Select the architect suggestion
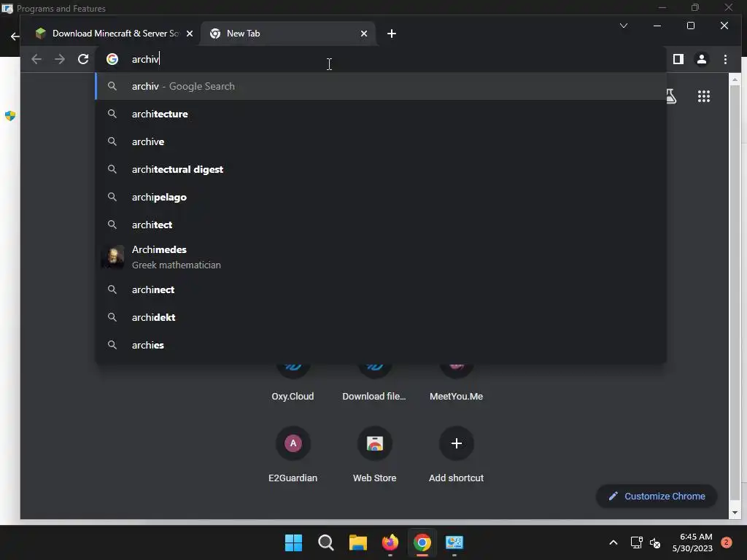 381,225
